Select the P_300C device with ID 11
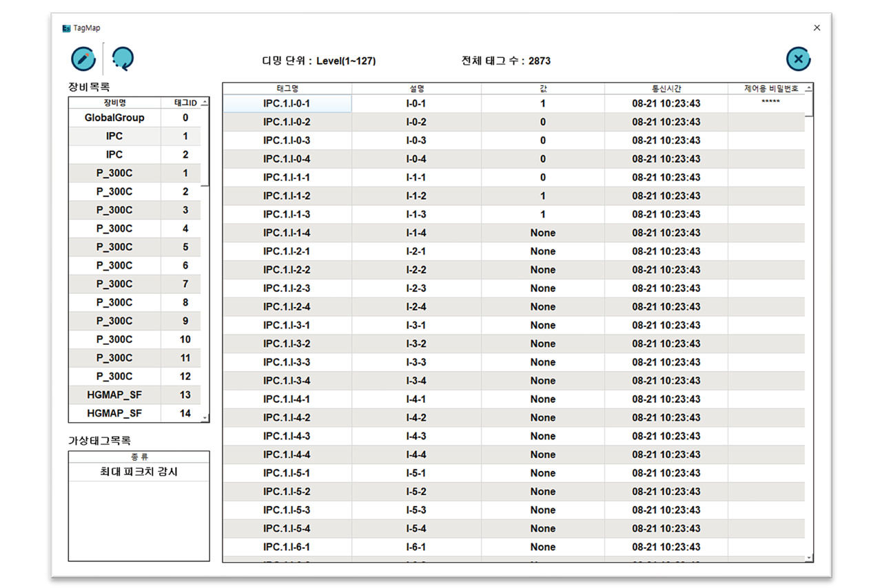The width and height of the screenshot is (882, 588). pos(135,358)
